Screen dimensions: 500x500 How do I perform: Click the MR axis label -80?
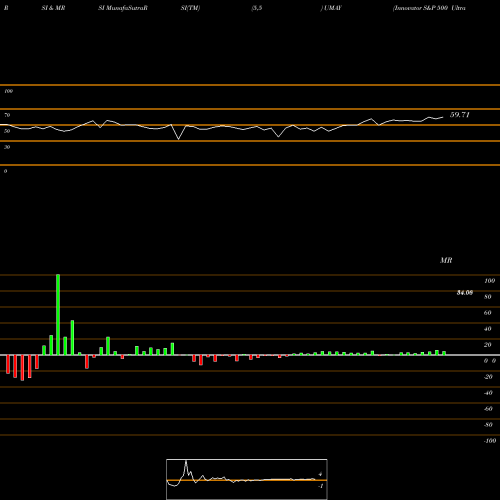tap(488, 425)
